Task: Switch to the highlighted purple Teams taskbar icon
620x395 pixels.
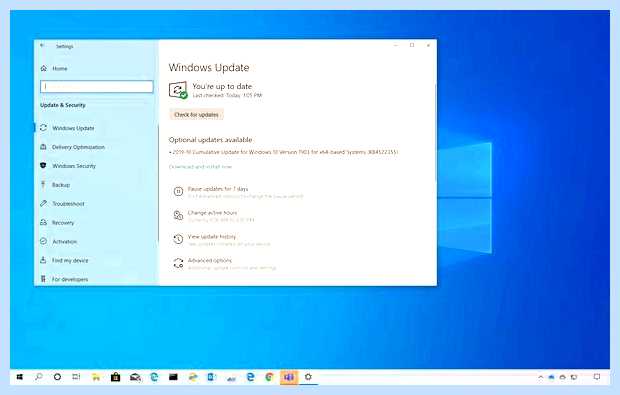Action: pos(289,377)
